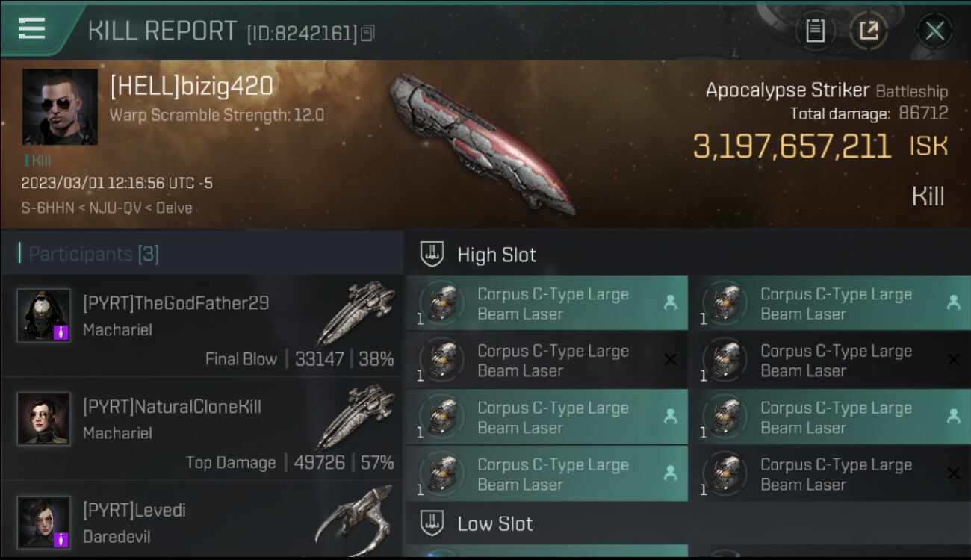Close the kill report window
Image resolution: width=971 pixels, height=560 pixels.
(934, 31)
